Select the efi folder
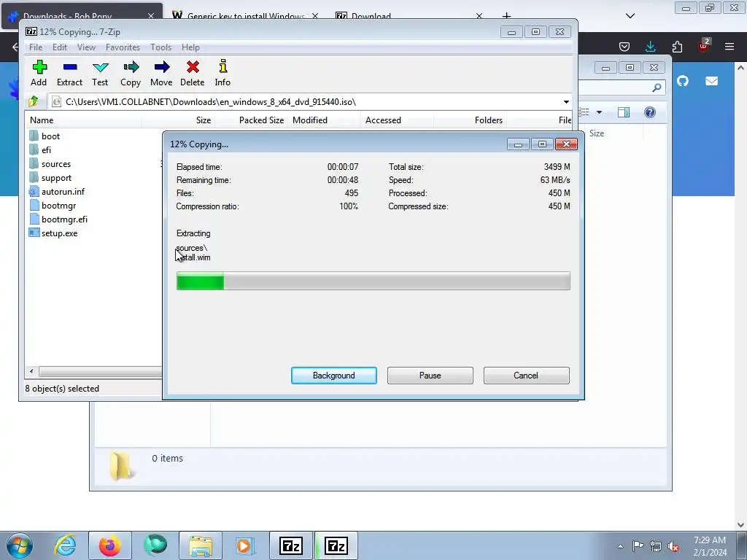This screenshot has width=747, height=560. pyautogui.click(x=41, y=150)
